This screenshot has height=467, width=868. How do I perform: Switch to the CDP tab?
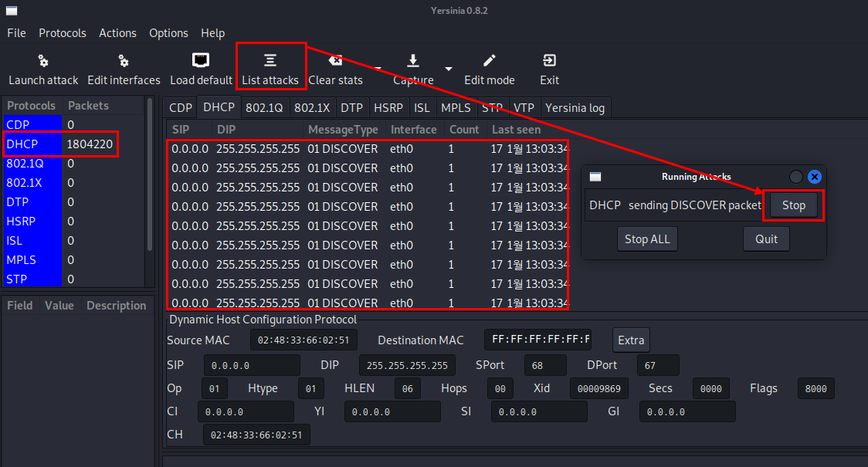click(x=181, y=108)
